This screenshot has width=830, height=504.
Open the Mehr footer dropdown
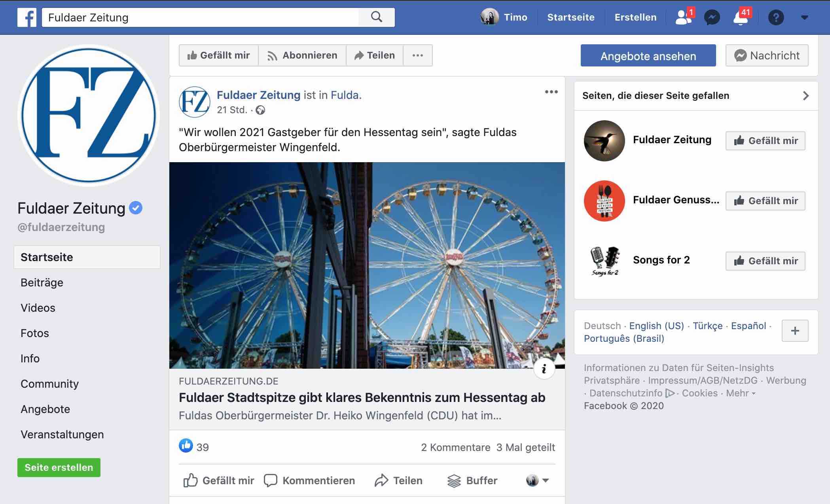pos(741,393)
